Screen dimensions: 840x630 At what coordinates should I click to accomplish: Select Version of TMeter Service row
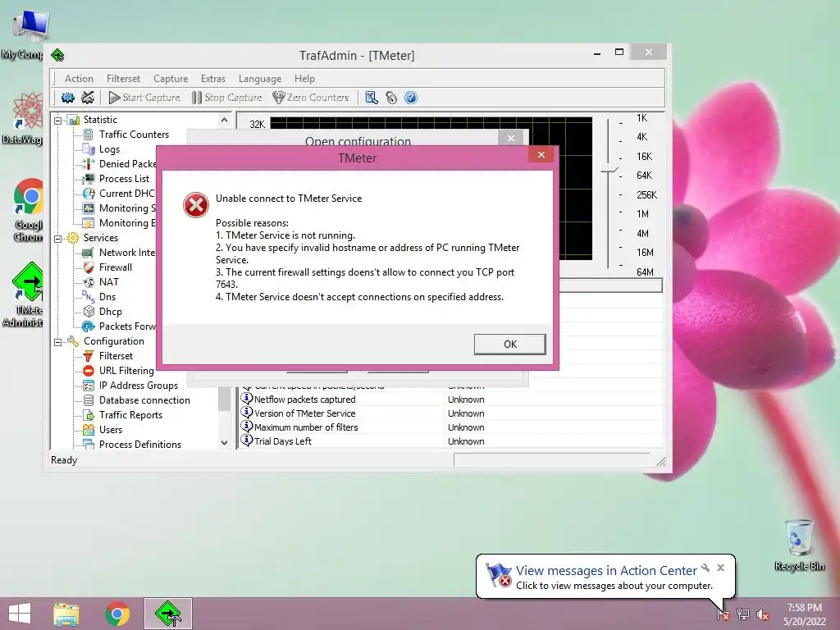(450, 413)
